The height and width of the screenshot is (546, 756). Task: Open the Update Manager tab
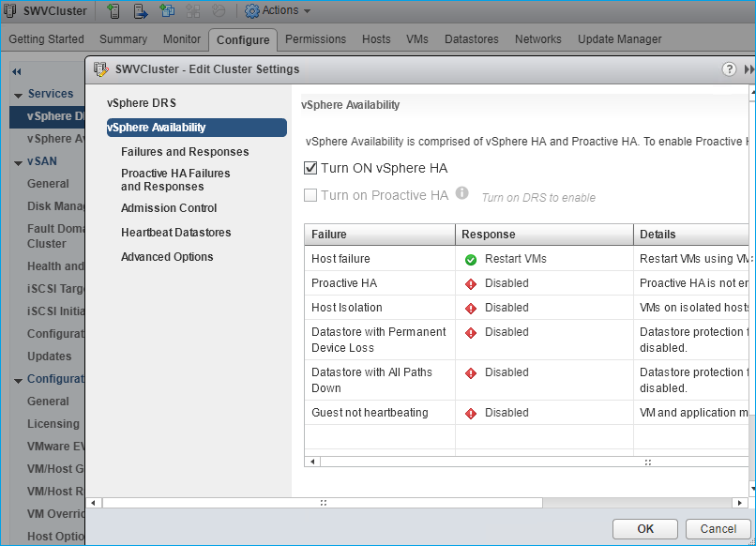620,39
